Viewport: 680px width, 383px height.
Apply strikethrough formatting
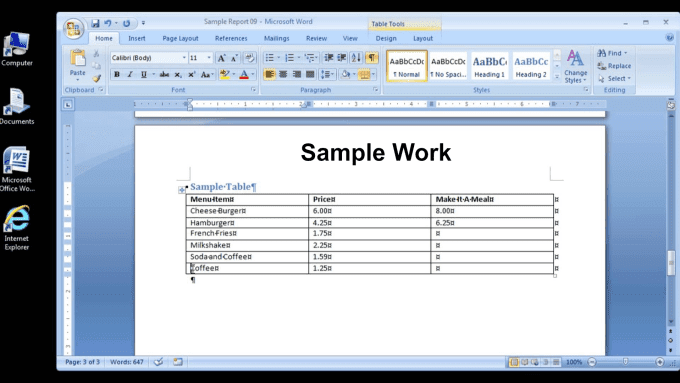point(164,75)
